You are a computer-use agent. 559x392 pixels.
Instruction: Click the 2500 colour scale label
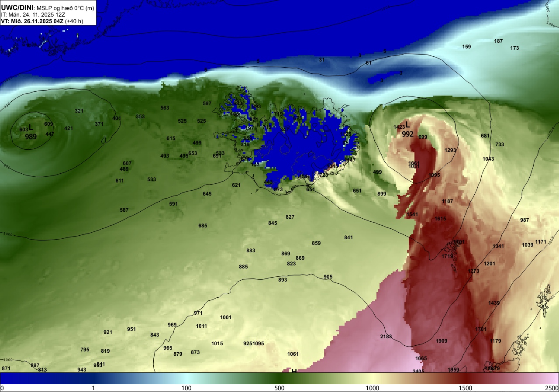point(552,388)
